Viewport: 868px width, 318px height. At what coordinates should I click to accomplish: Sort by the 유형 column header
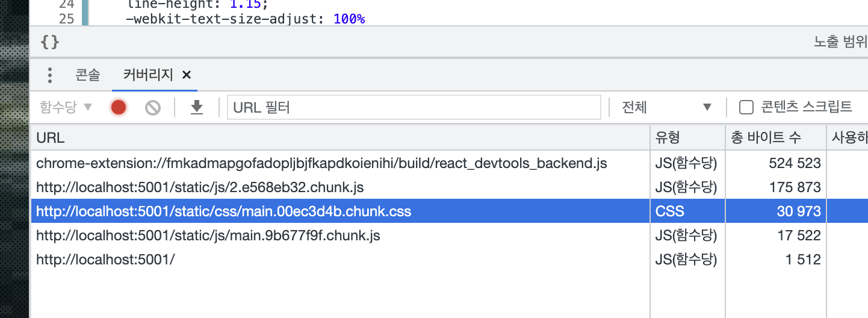[688, 138]
